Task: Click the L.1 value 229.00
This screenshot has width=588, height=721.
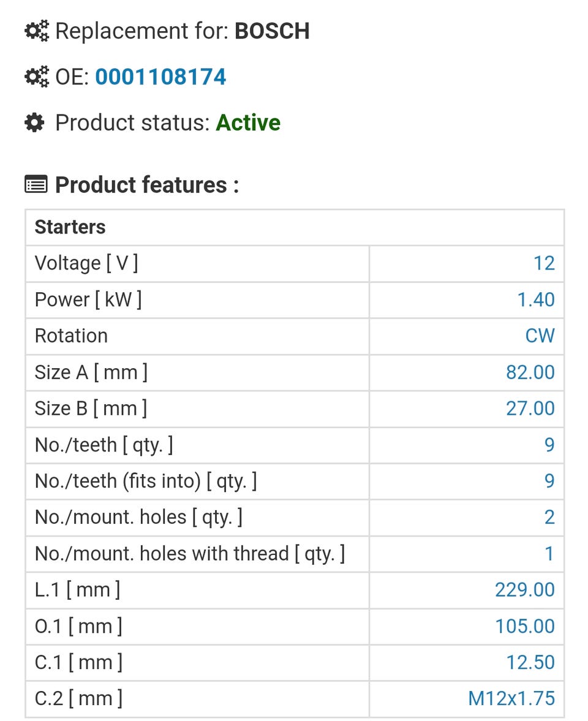Action: [x=525, y=590]
